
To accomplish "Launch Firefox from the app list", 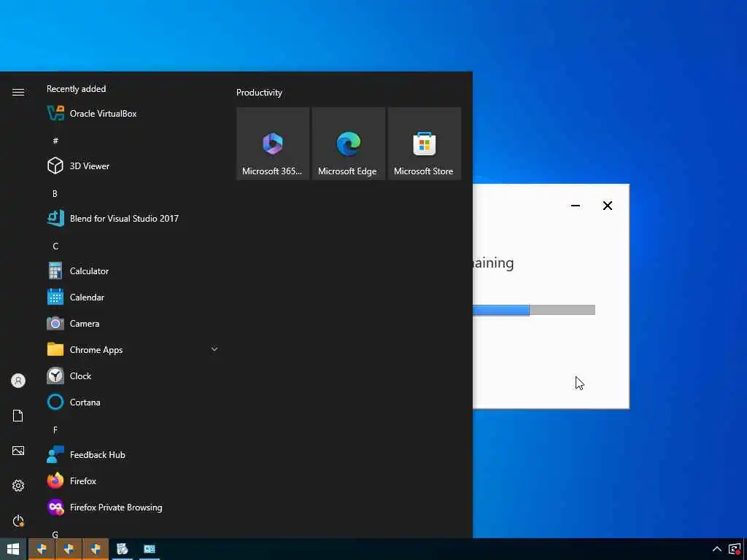I will (x=133, y=481).
